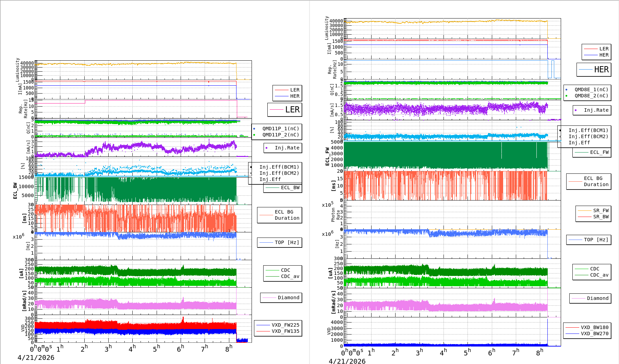The height and width of the screenshot is (364, 619).
Task: Click the QMD11P_1(nC) legend entry
Action: coord(280,129)
